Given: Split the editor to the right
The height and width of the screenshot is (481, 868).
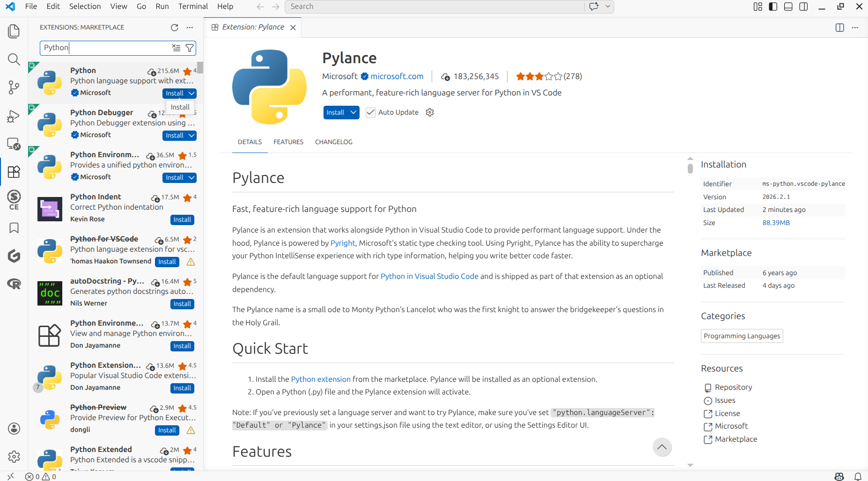Looking at the screenshot, I should [x=840, y=28].
